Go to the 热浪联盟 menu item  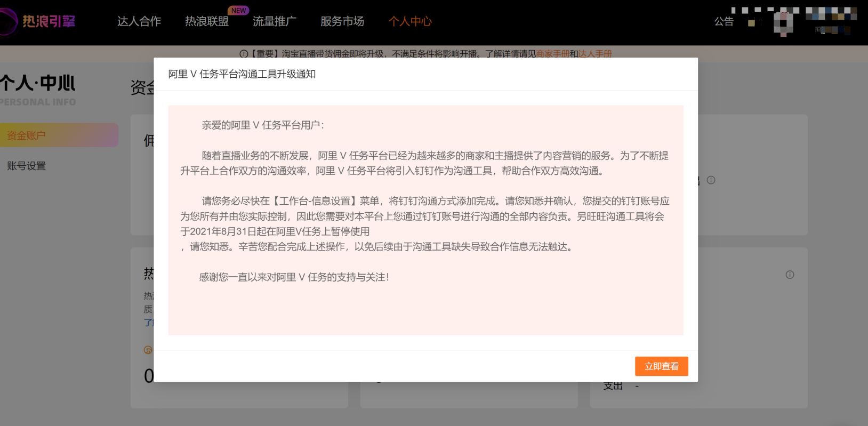pyautogui.click(x=207, y=21)
